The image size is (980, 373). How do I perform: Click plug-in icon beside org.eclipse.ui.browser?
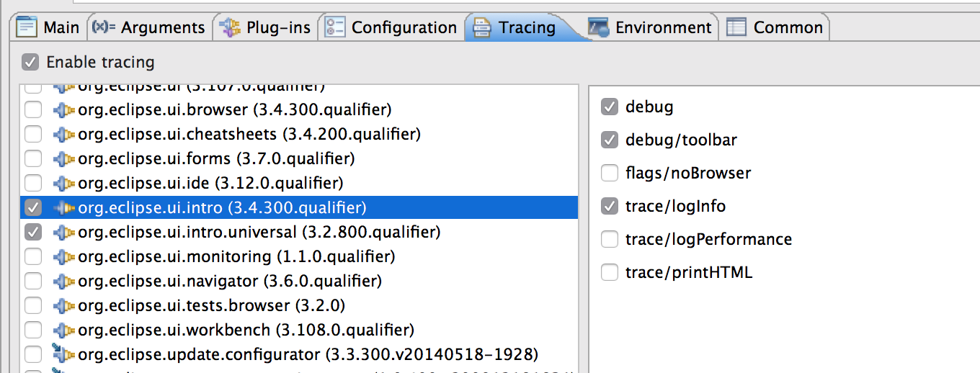[64, 111]
